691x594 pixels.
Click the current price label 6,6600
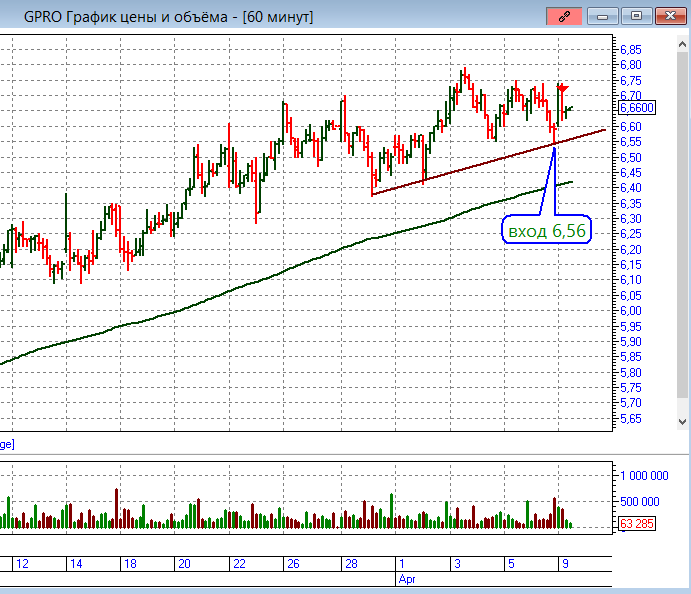click(637, 108)
